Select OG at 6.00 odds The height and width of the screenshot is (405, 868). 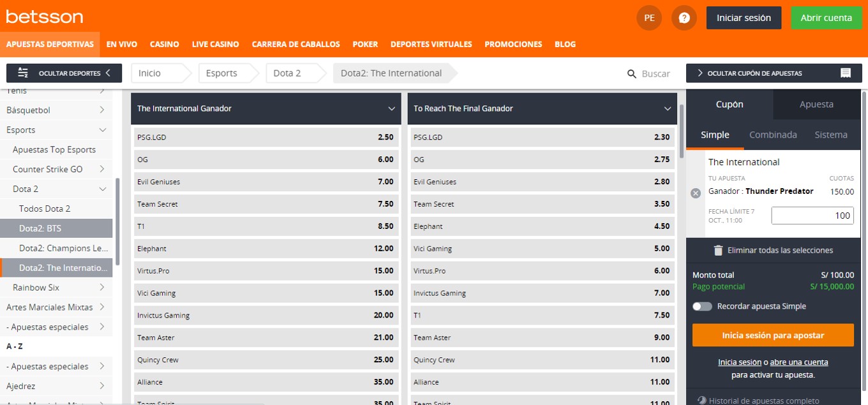[x=266, y=159]
